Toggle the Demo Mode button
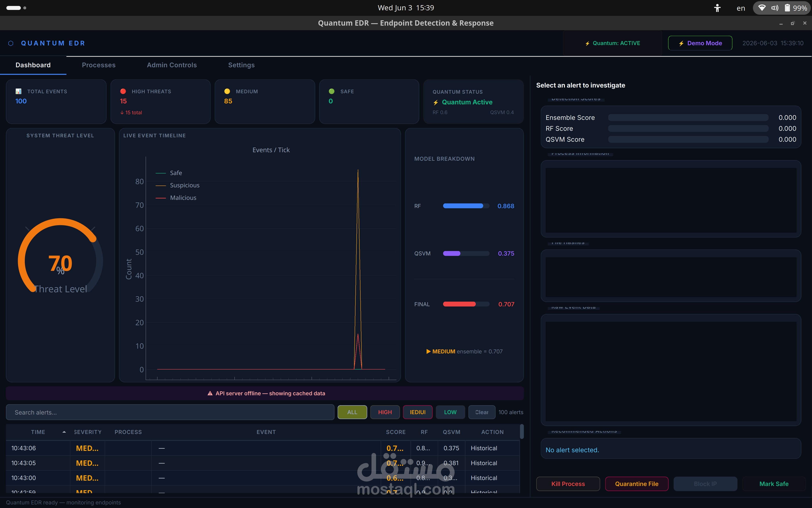The height and width of the screenshot is (508, 812). point(700,43)
